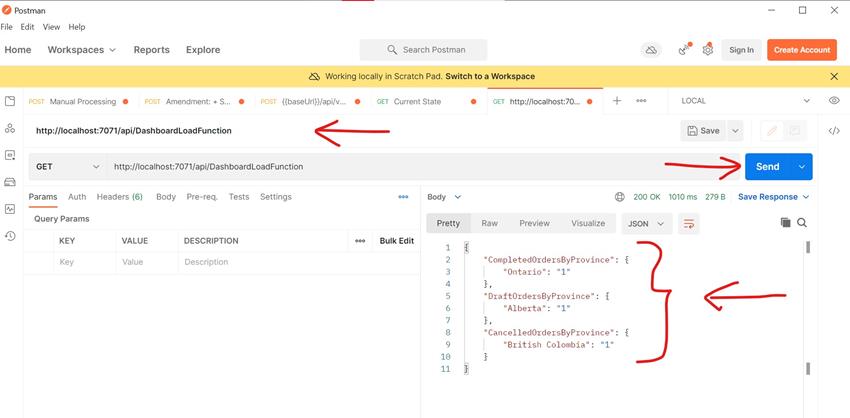Image resolution: width=850 pixels, height=418 pixels.
Task: Open the Explore page
Action: pos(203,50)
